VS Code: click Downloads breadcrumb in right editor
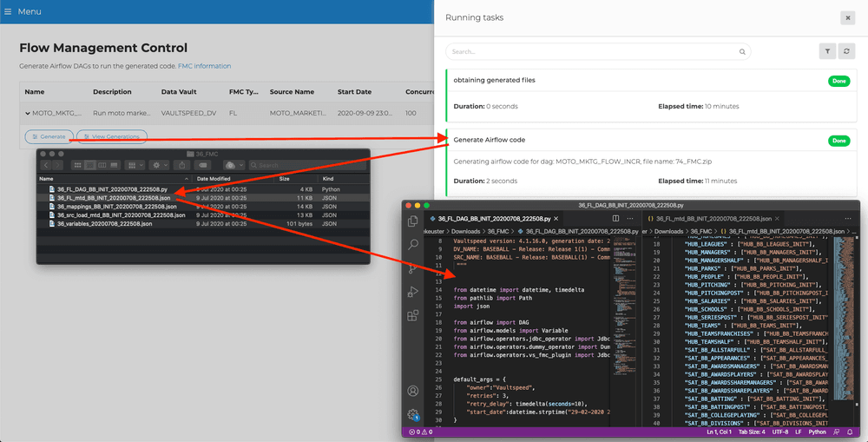Viewport: 868px width, 442px height. [669, 231]
